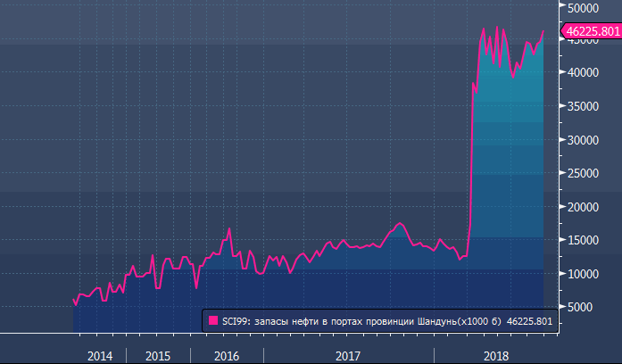Click the 50000 y-axis label
Screen dimensions: 622x364
585,7
